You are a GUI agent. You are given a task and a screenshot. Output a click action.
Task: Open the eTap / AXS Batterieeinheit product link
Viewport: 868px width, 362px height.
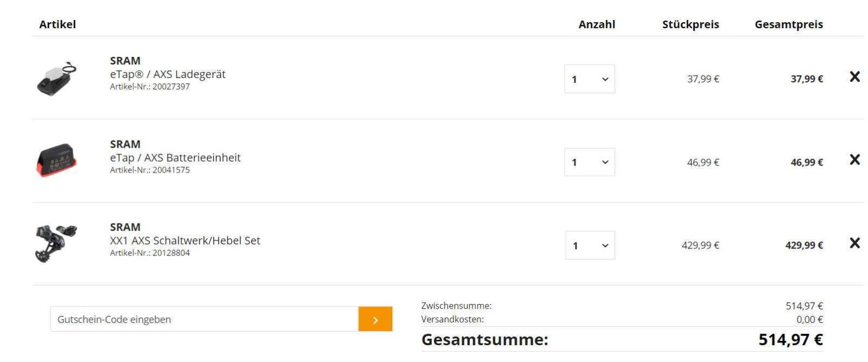click(175, 158)
